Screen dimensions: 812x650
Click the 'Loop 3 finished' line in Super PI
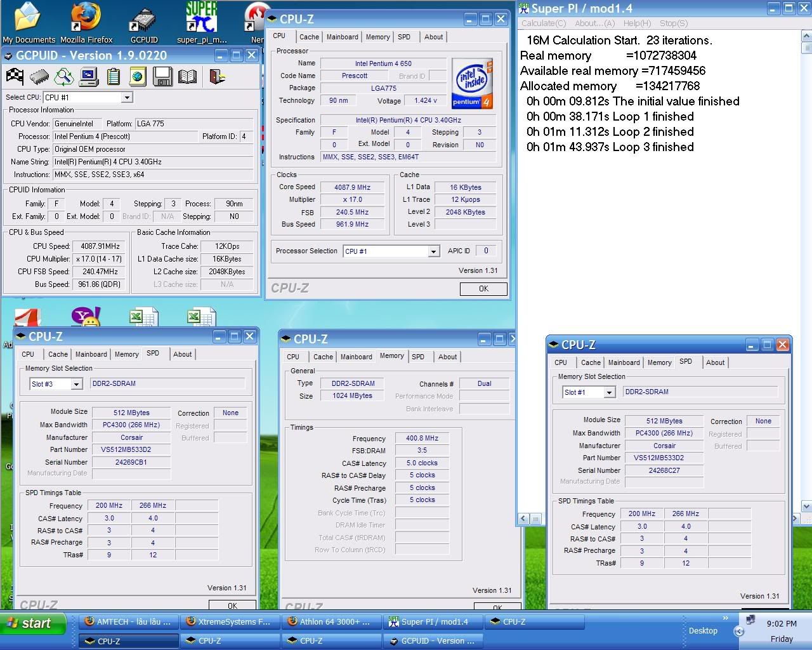click(x=610, y=147)
